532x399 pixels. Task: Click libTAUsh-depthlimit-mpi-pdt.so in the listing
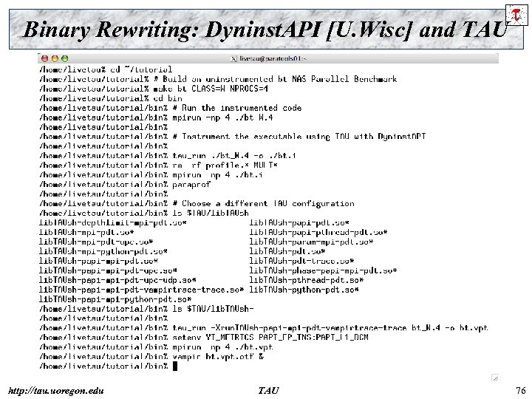point(113,222)
